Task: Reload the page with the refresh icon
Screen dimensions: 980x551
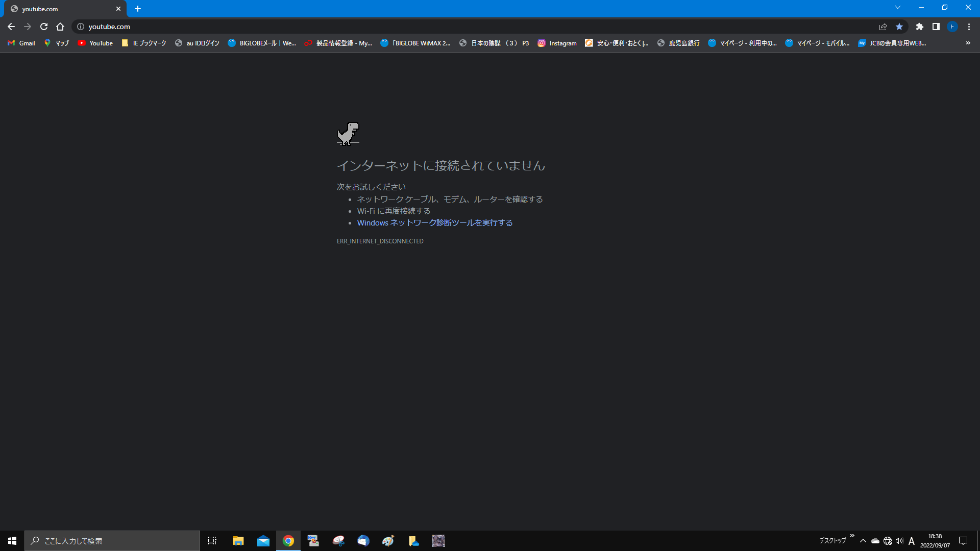Action: coord(44,27)
